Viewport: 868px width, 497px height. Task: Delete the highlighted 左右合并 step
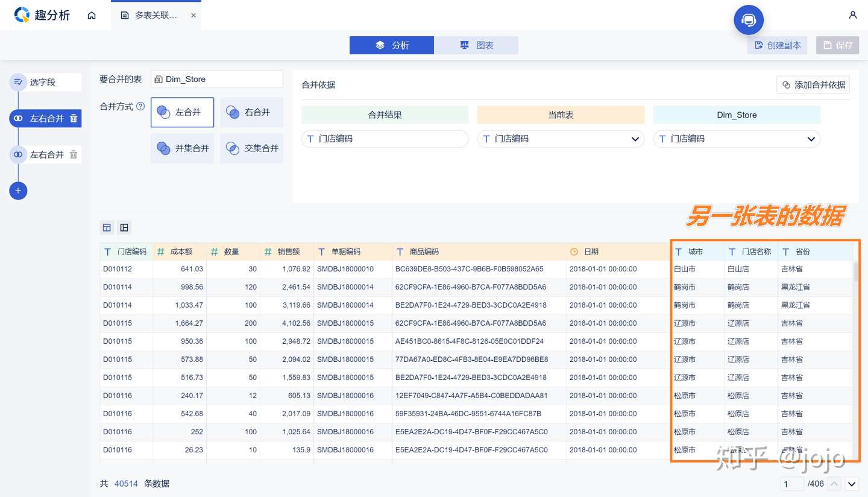(74, 118)
